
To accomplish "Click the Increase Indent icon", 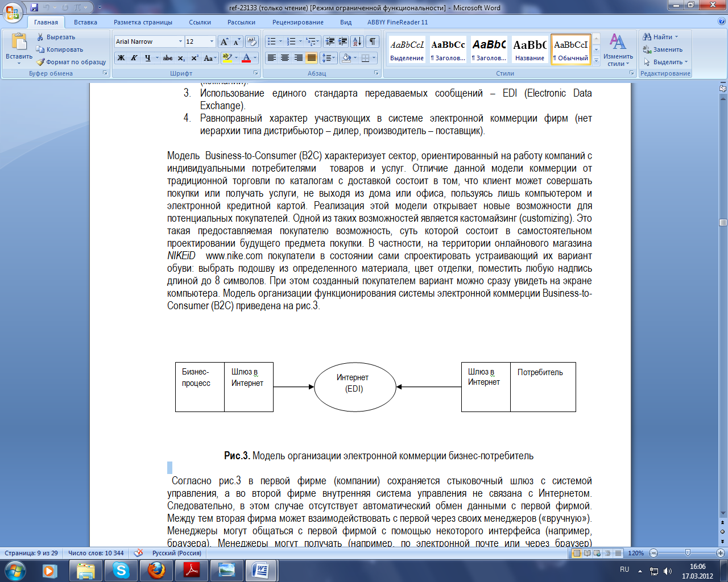I will (x=343, y=41).
